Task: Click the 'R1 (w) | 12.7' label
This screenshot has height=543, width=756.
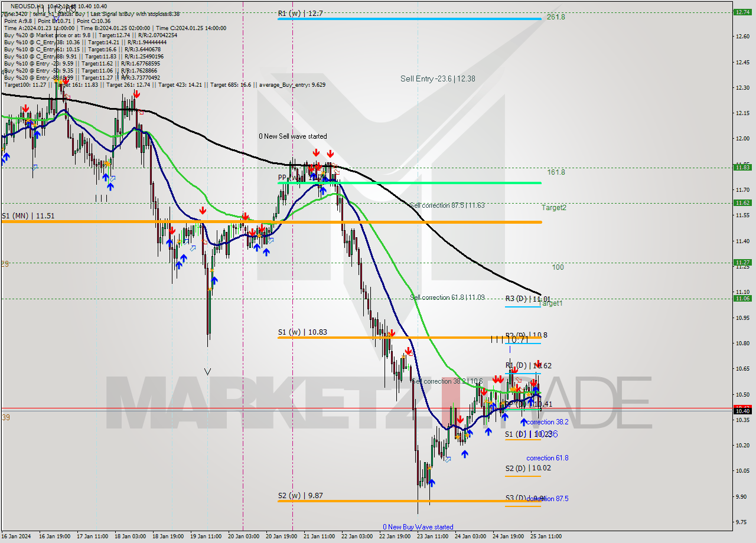Action: (x=301, y=12)
